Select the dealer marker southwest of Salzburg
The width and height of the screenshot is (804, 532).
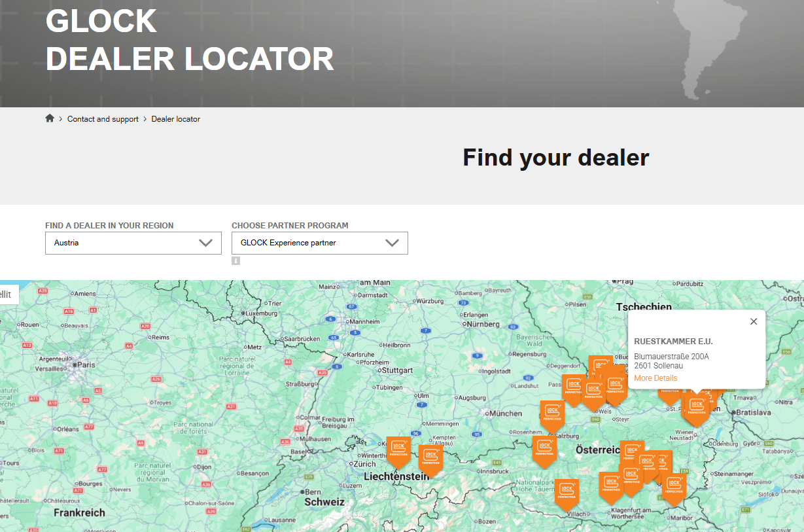tap(544, 452)
